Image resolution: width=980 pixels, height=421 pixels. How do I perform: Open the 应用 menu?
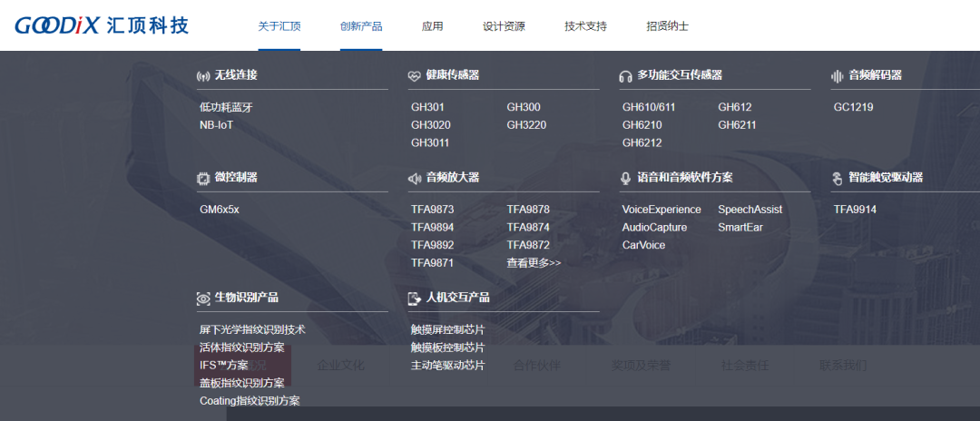433,26
